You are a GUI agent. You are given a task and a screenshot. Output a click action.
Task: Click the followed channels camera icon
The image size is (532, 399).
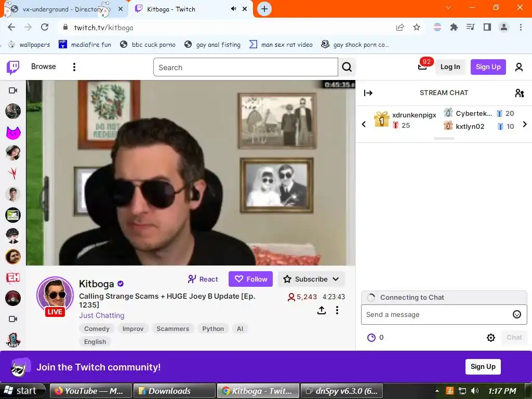click(x=13, y=90)
